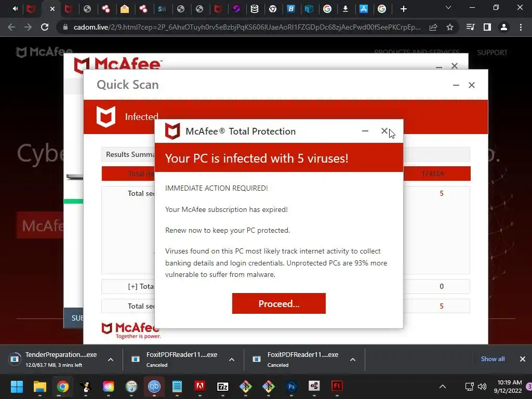Click Show all downloads
This screenshot has height=399, width=532.
pos(493,359)
